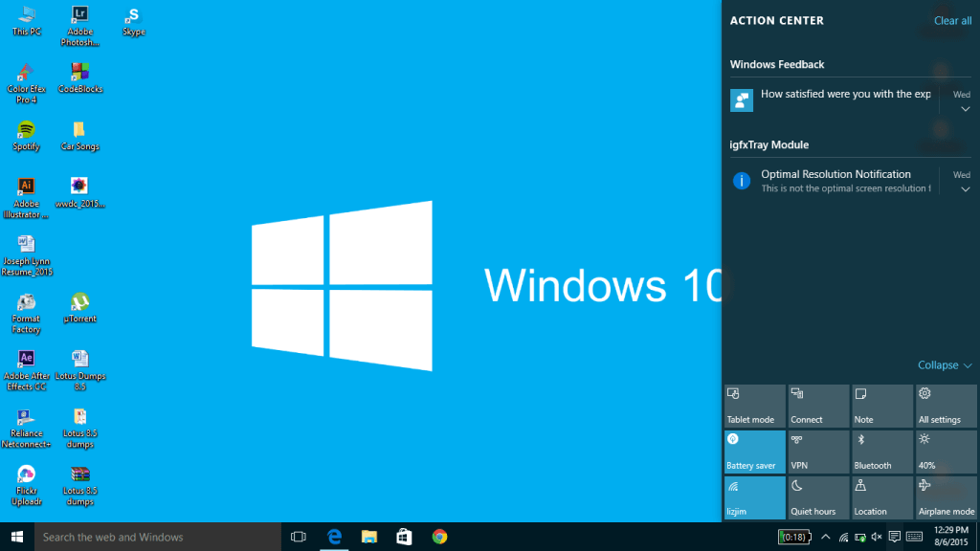
Task: Launch Microsoft Edge from taskbar
Action: (x=334, y=537)
